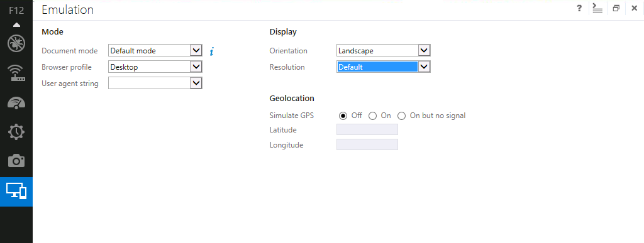Click the Longitude input field
Screen dimensions: 644x243
click(367, 144)
